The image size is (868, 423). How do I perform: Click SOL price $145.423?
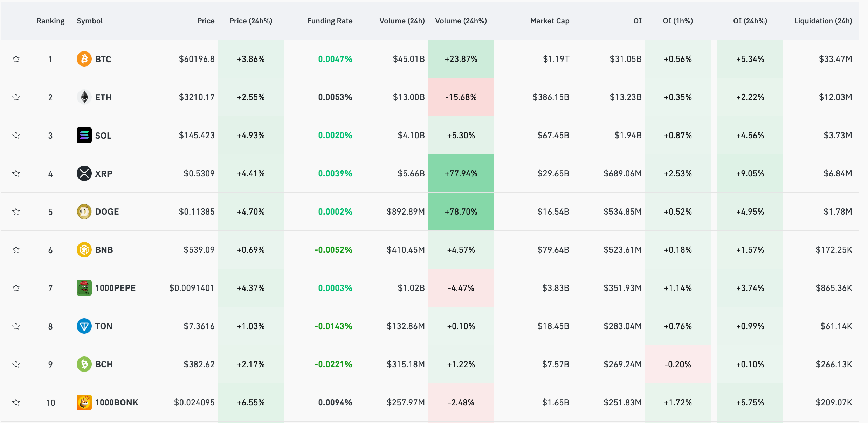click(x=197, y=135)
